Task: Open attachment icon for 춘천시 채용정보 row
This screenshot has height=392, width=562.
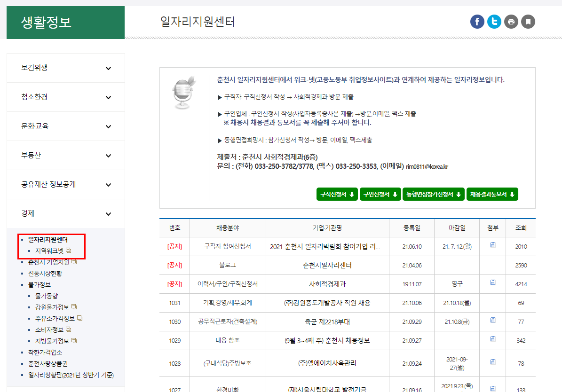Action: click(x=492, y=338)
